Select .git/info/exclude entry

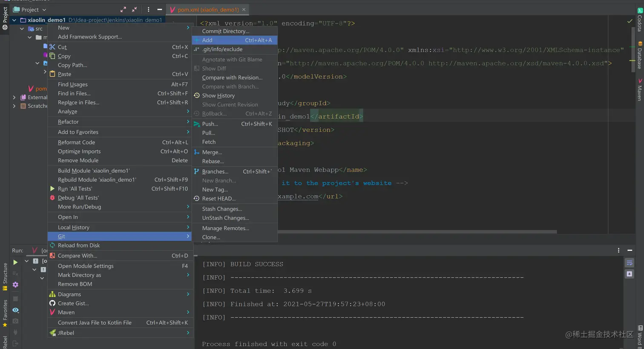click(x=235, y=49)
